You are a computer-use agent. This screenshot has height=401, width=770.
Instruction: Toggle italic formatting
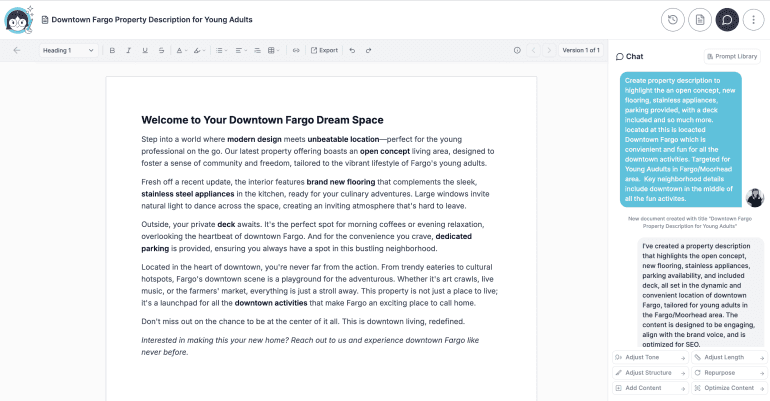tap(129, 50)
